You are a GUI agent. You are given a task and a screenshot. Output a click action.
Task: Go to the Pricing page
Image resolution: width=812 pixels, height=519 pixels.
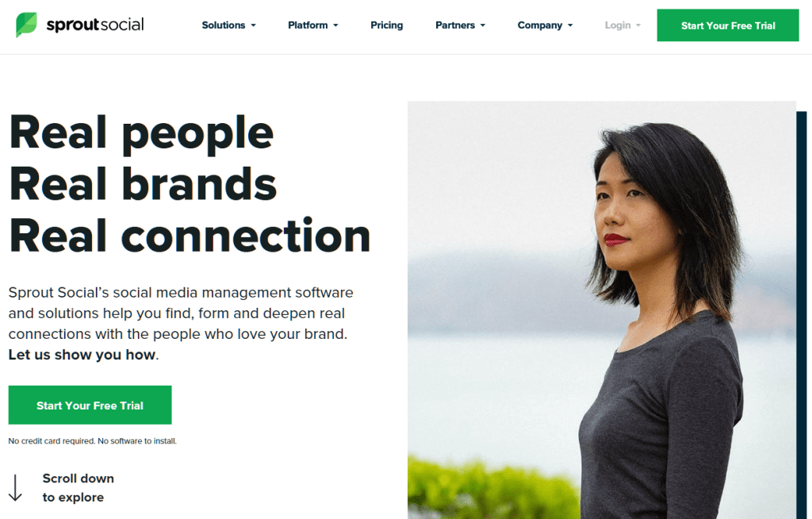[x=386, y=25]
